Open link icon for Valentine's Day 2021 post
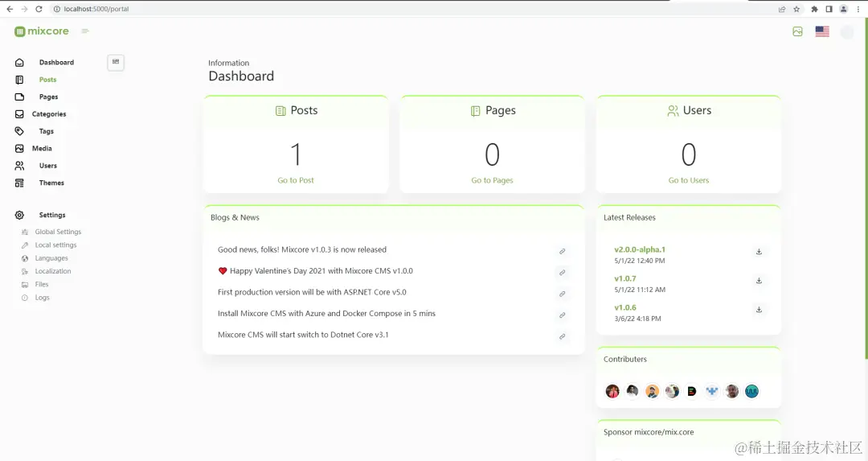Image resolution: width=868 pixels, height=461 pixels. 562,273
